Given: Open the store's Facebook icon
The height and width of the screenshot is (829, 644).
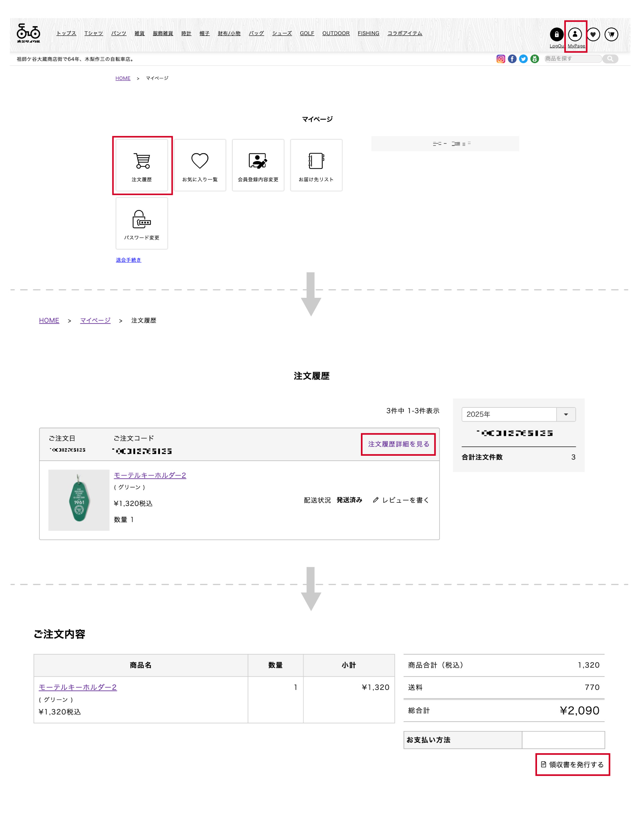Looking at the screenshot, I should (512, 59).
